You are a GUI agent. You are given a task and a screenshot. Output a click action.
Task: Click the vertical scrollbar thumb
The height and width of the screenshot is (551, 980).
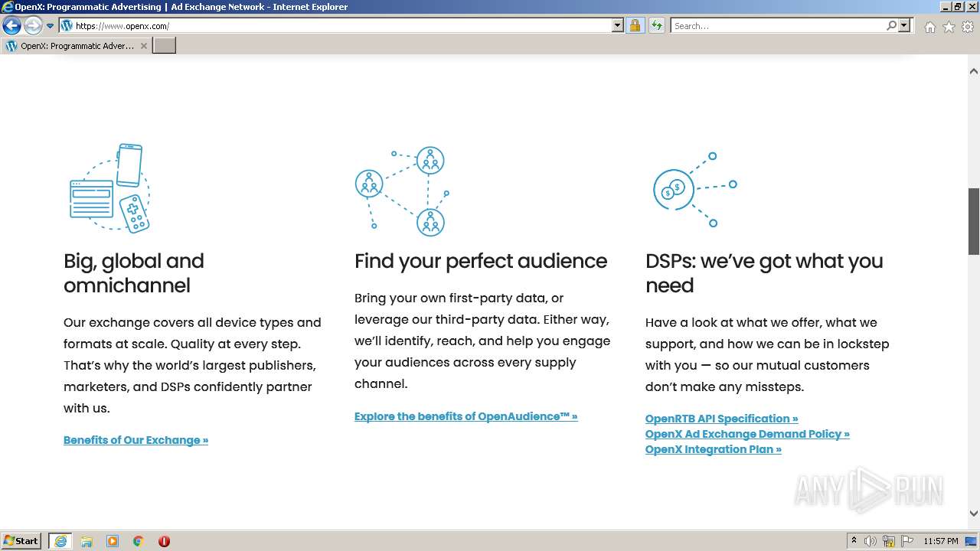pyautogui.click(x=974, y=221)
